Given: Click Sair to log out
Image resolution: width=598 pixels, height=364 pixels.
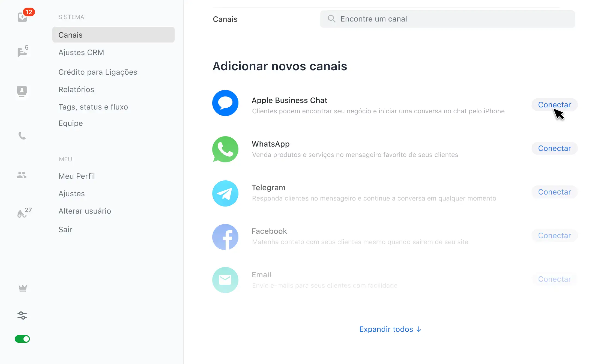Looking at the screenshot, I should click(65, 229).
